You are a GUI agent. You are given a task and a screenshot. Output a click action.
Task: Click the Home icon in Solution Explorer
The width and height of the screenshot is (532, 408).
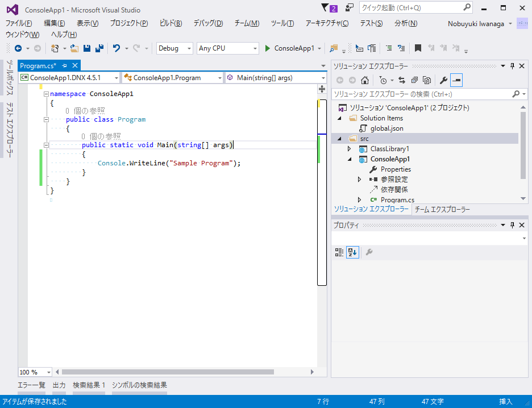pyautogui.click(x=365, y=80)
